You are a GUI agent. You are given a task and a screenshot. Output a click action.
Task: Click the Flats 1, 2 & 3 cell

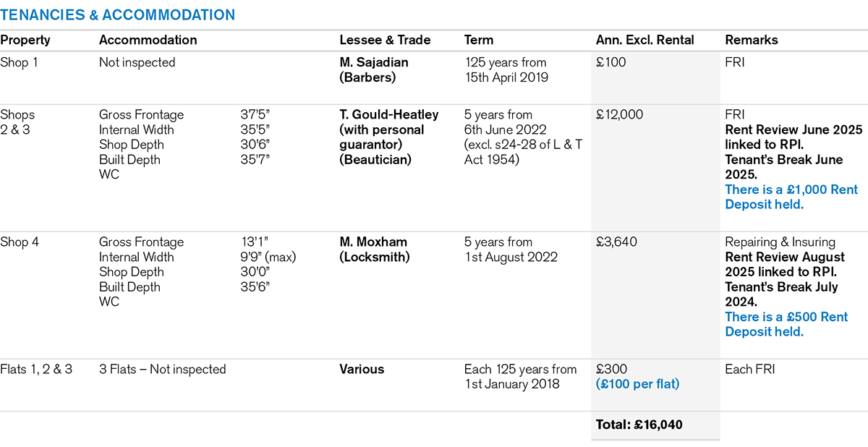[36, 369]
